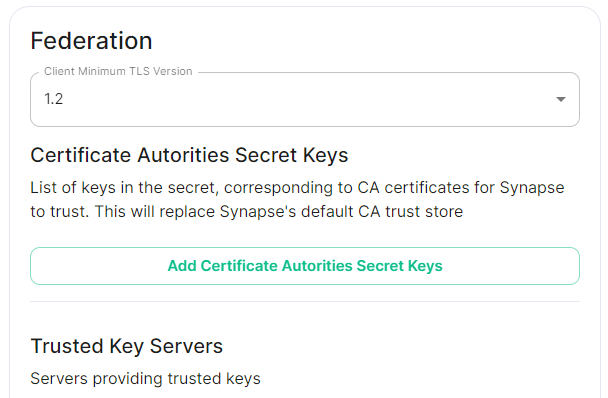The width and height of the screenshot is (608, 398).
Task: Open the Client Minimum TLS Version combo box
Action: click(x=305, y=99)
